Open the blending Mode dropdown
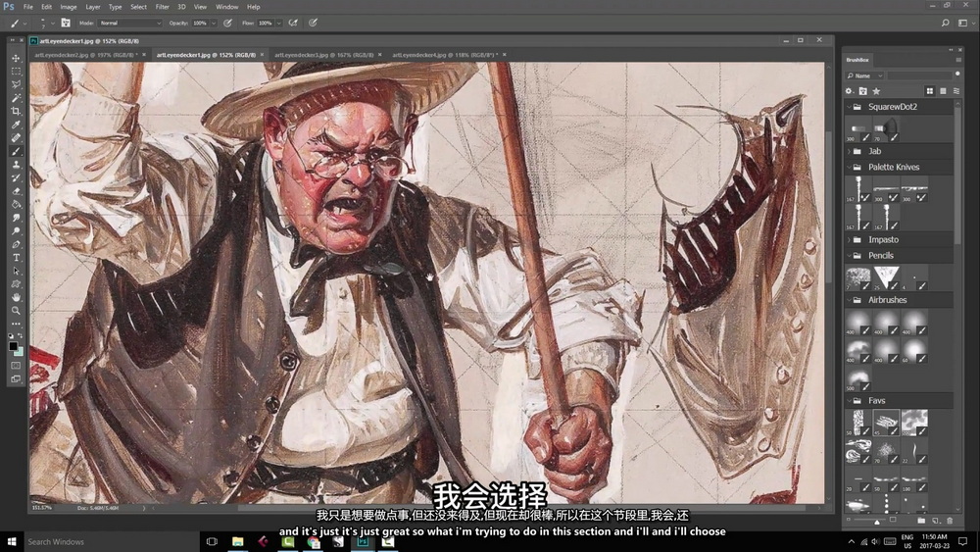The width and height of the screenshot is (980, 552). [x=130, y=24]
